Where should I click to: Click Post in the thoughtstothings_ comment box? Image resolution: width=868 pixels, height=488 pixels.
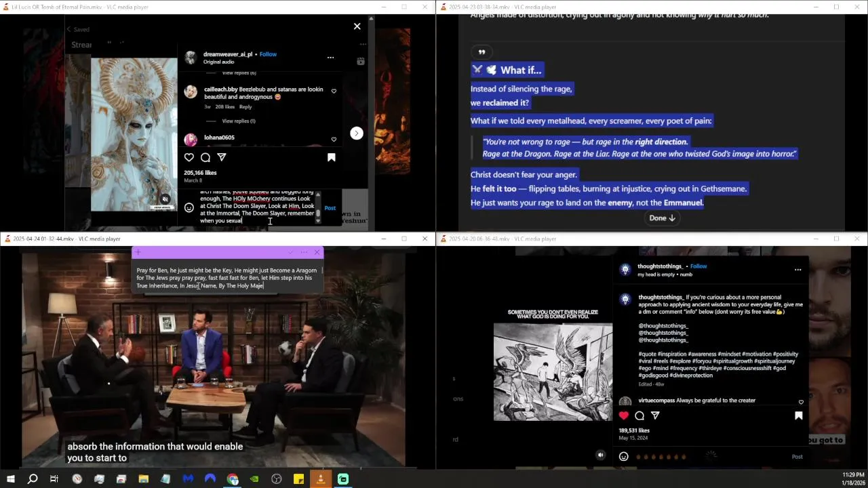[x=797, y=457]
